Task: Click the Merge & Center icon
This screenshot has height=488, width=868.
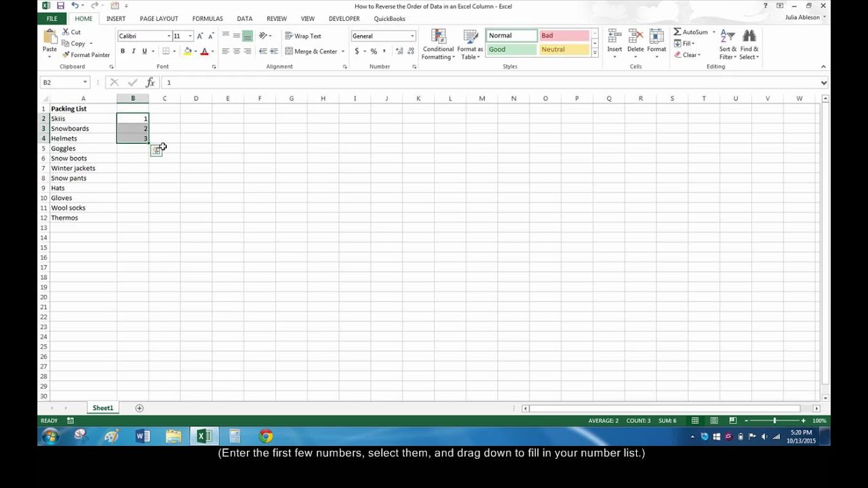Action: point(290,51)
